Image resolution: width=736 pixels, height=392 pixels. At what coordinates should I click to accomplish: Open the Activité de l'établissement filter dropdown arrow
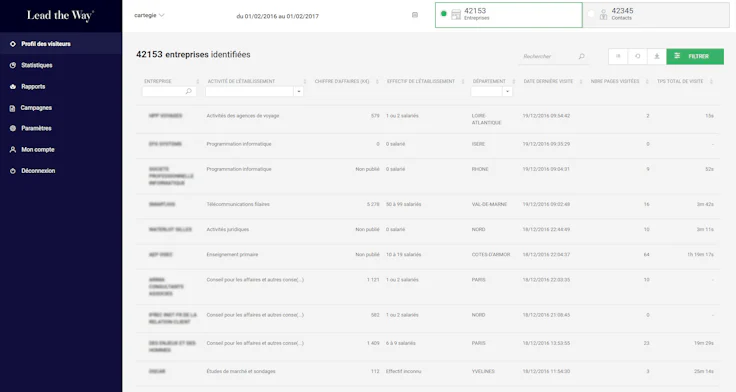[x=299, y=92]
